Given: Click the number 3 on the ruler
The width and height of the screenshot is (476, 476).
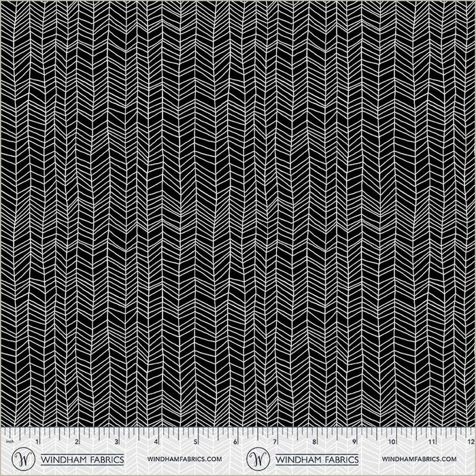Looking at the screenshot, I should pos(116,443).
